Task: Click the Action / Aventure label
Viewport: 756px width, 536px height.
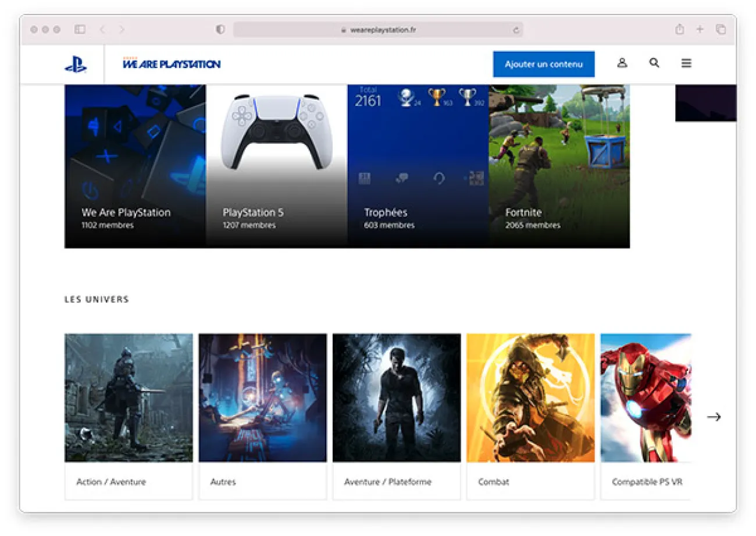Action: [x=111, y=482]
